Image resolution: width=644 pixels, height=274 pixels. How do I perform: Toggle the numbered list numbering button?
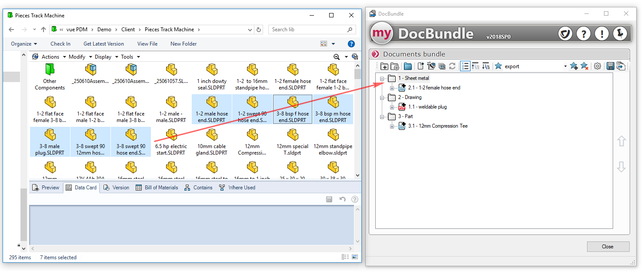click(x=465, y=66)
